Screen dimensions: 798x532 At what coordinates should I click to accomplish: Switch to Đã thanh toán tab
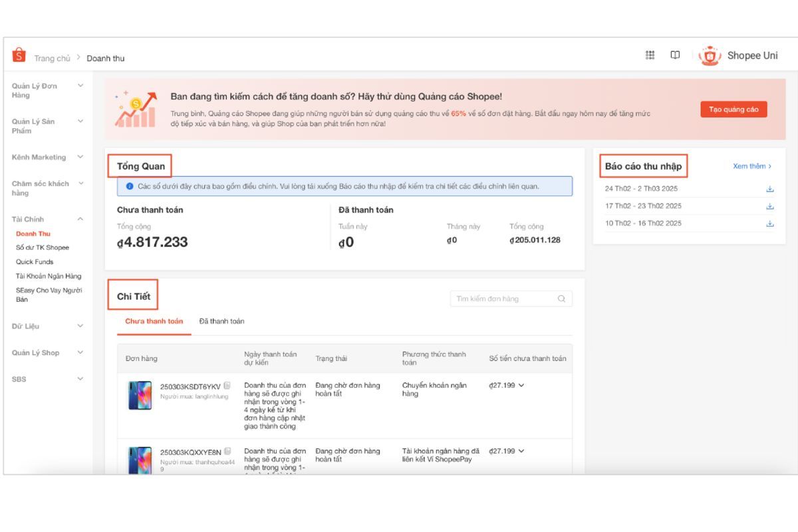(221, 321)
